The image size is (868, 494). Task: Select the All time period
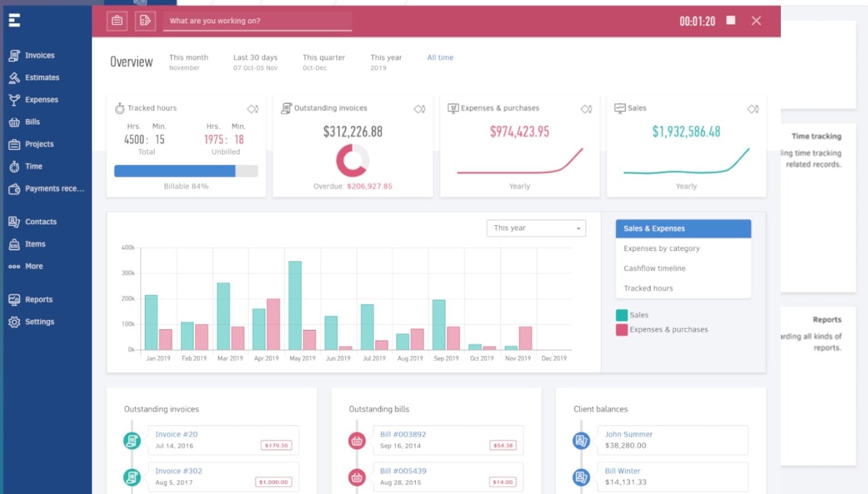(x=440, y=58)
